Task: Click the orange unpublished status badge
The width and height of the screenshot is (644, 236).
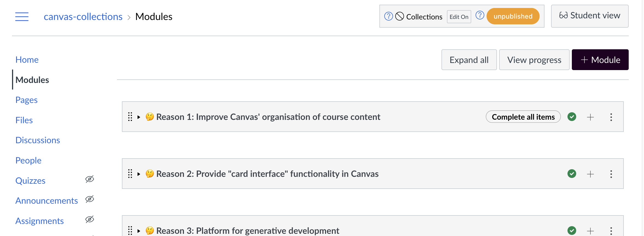Action: pos(513,16)
